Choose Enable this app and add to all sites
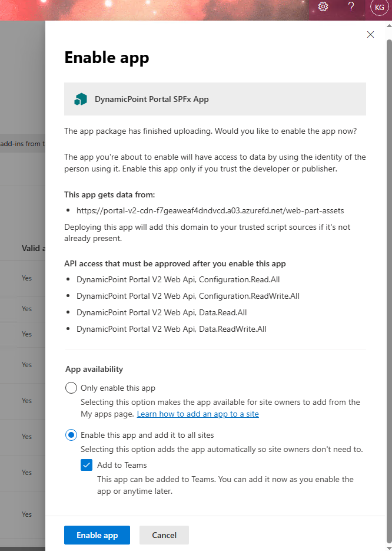Screen dimensions: 392x551 (71, 435)
